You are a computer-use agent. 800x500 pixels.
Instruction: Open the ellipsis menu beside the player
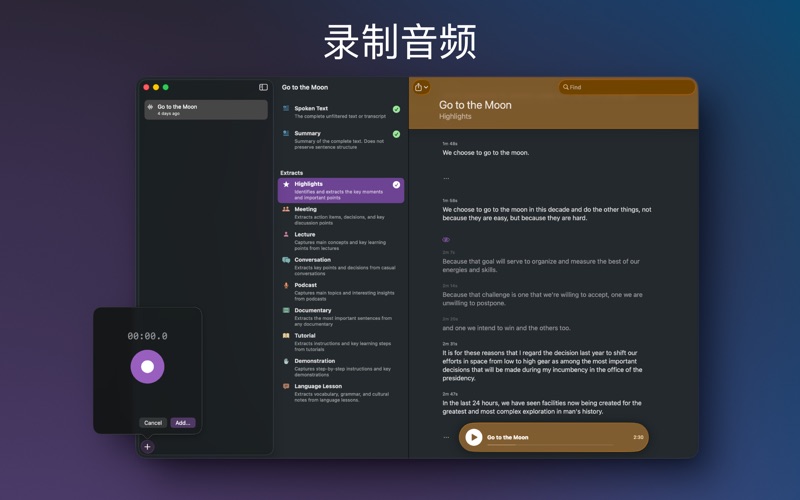[x=446, y=437]
